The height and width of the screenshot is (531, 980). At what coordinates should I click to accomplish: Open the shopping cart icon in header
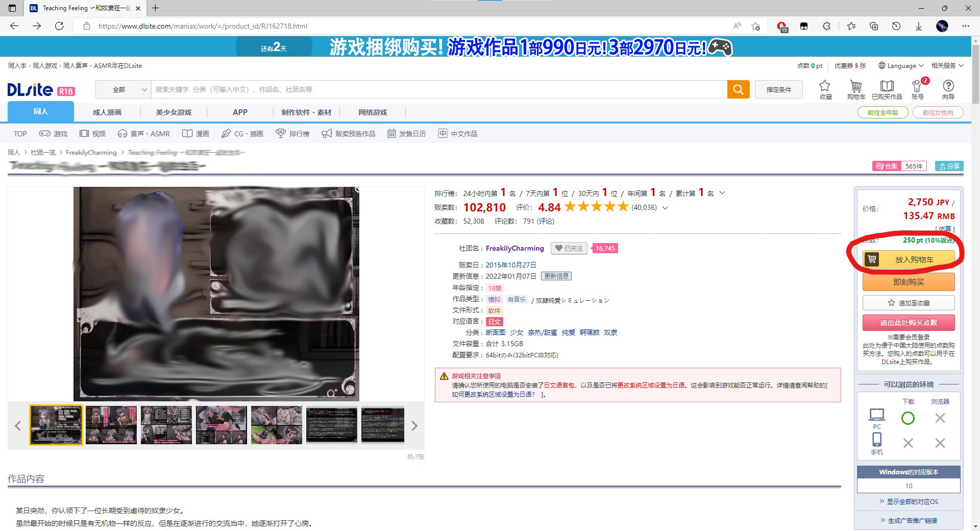[856, 89]
